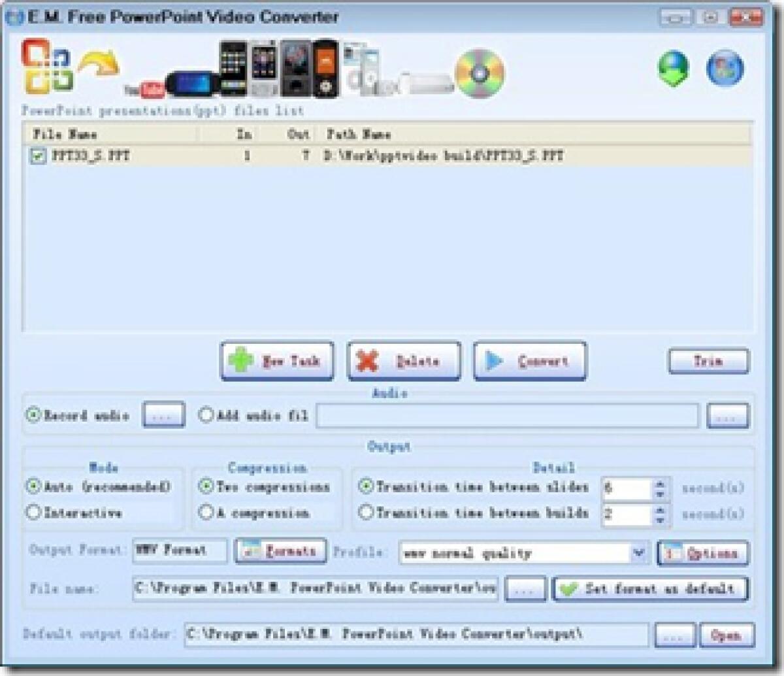
Task: Uncheck the PPT33_S.PPT file entry
Action: pos(37,156)
